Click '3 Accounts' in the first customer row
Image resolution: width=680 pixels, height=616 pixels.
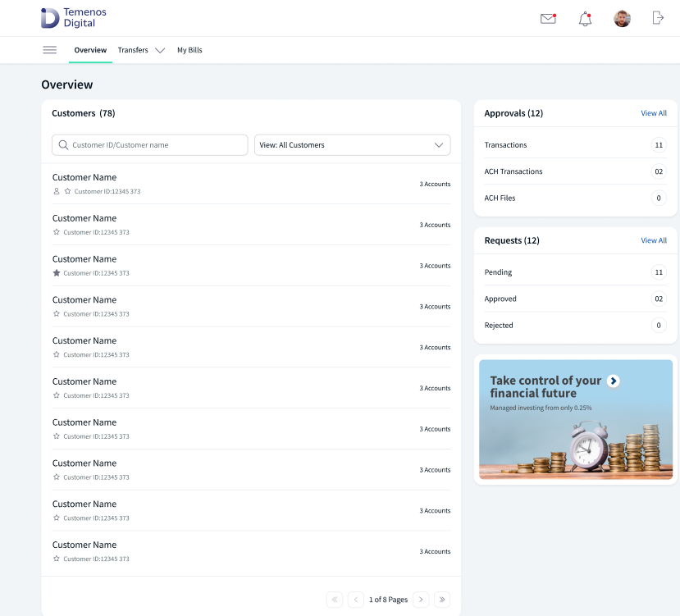[435, 184]
